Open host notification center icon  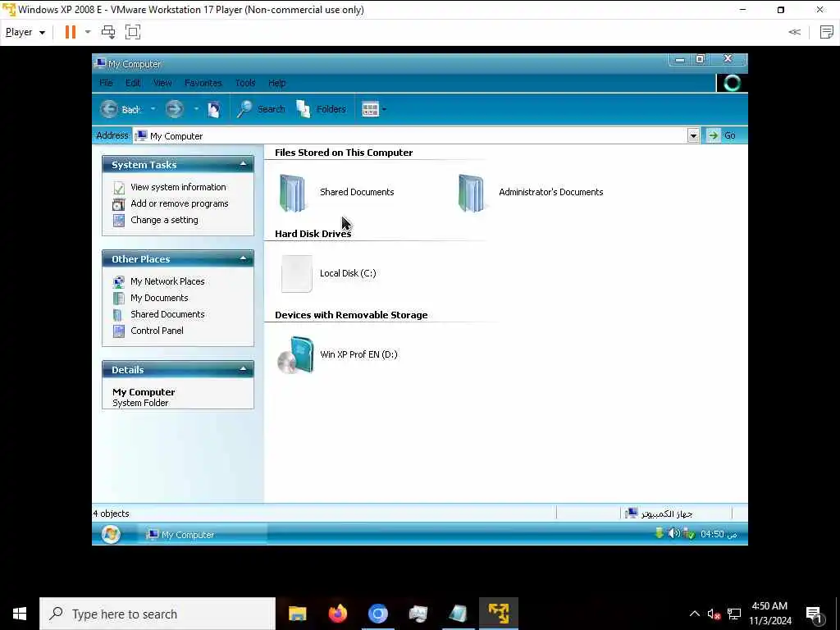pos(815,614)
